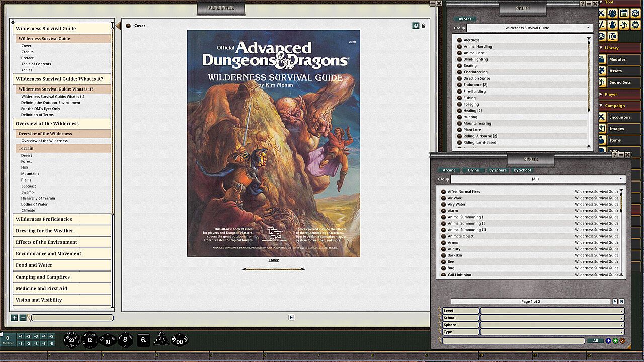Toggle the By Stat skills filter

465,19
